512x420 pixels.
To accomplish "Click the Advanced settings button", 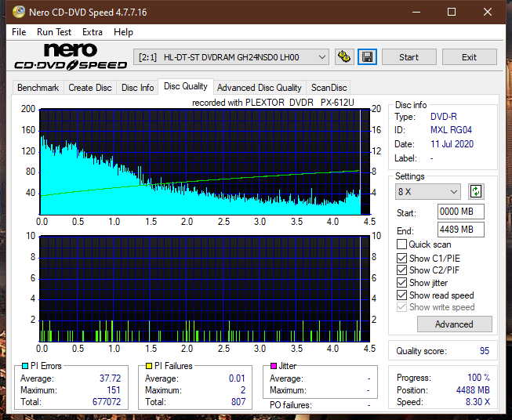I will pyautogui.click(x=454, y=324).
